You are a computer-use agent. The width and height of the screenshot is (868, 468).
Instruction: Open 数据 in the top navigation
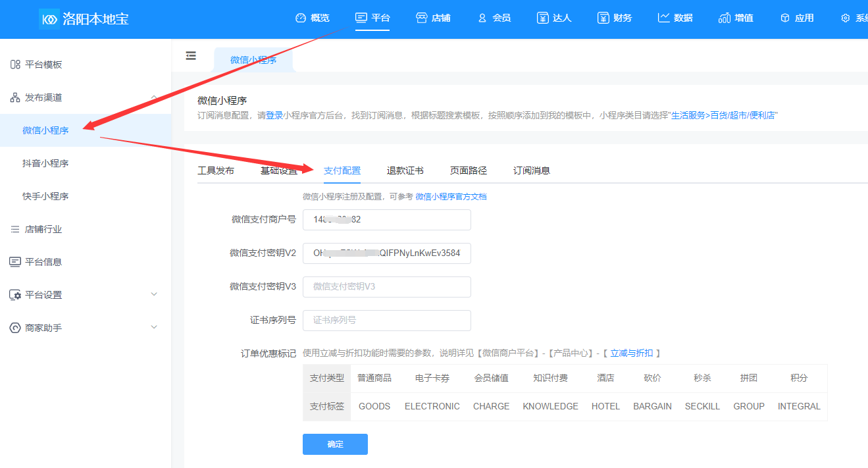pyautogui.click(x=683, y=18)
